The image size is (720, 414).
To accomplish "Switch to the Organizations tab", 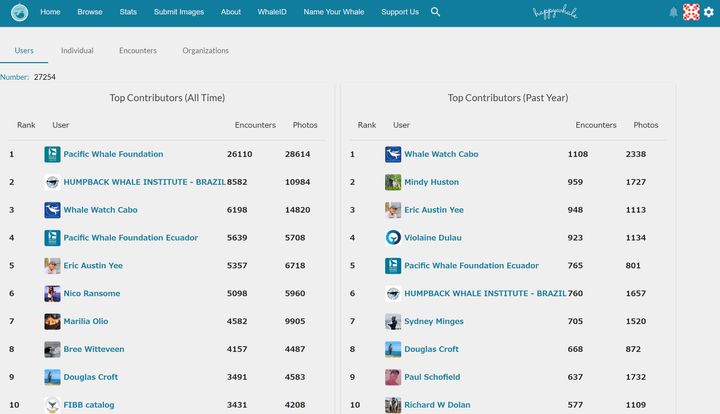I will [205, 50].
